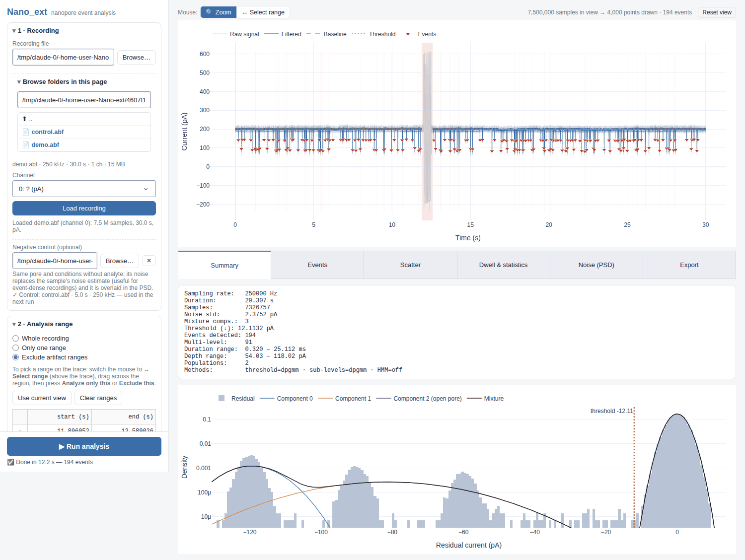Open the Scatter tab
This screenshot has width=745, height=560.
tap(410, 265)
